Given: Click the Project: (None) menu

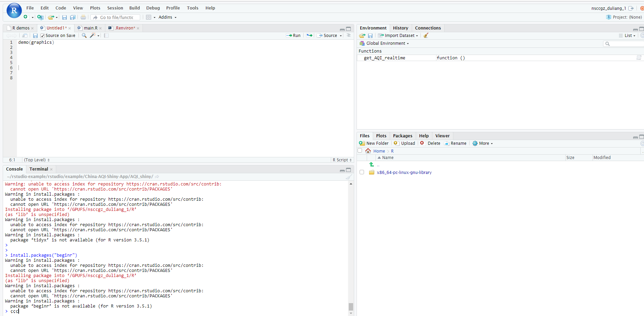Looking at the screenshot, I should pos(624,17).
